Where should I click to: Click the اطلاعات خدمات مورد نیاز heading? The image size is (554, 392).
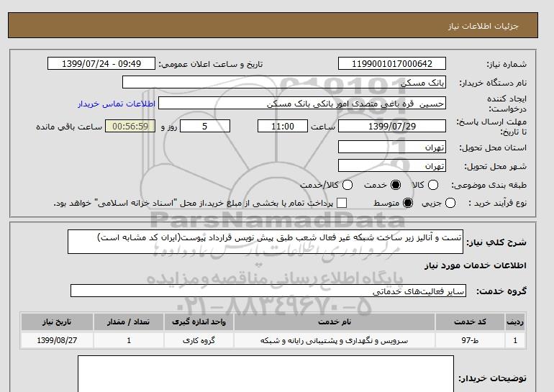475,265
